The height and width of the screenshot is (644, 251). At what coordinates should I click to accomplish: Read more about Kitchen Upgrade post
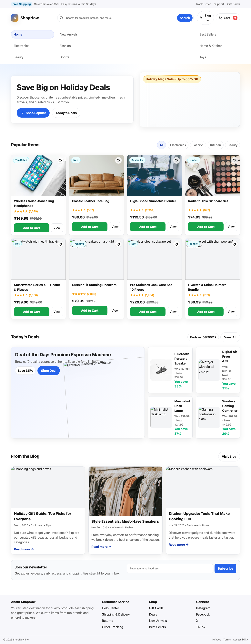[x=179, y=544]
